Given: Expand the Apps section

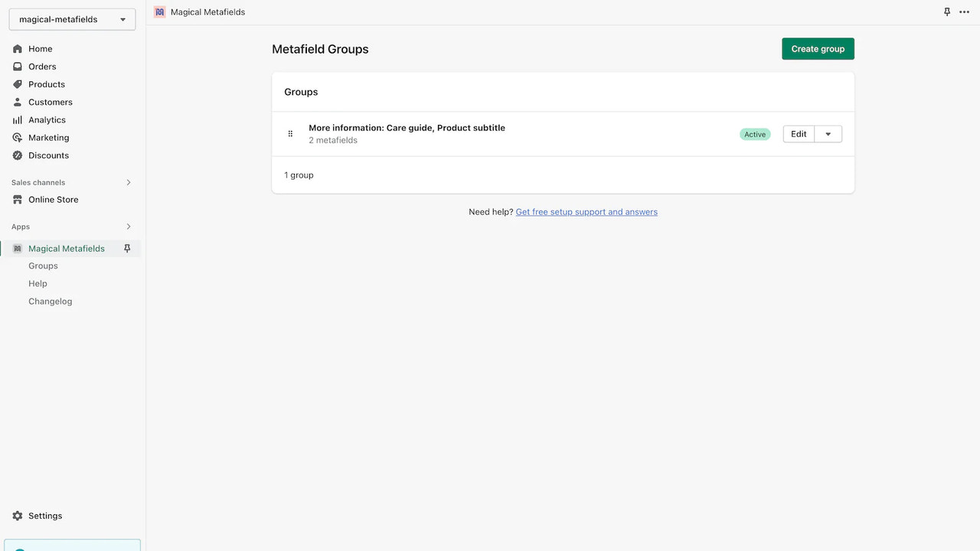Looking at the screenshot, I should 129,227.
